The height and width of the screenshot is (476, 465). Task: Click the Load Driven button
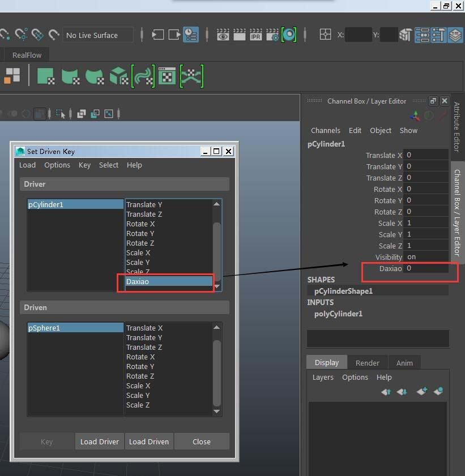[149, 441]
